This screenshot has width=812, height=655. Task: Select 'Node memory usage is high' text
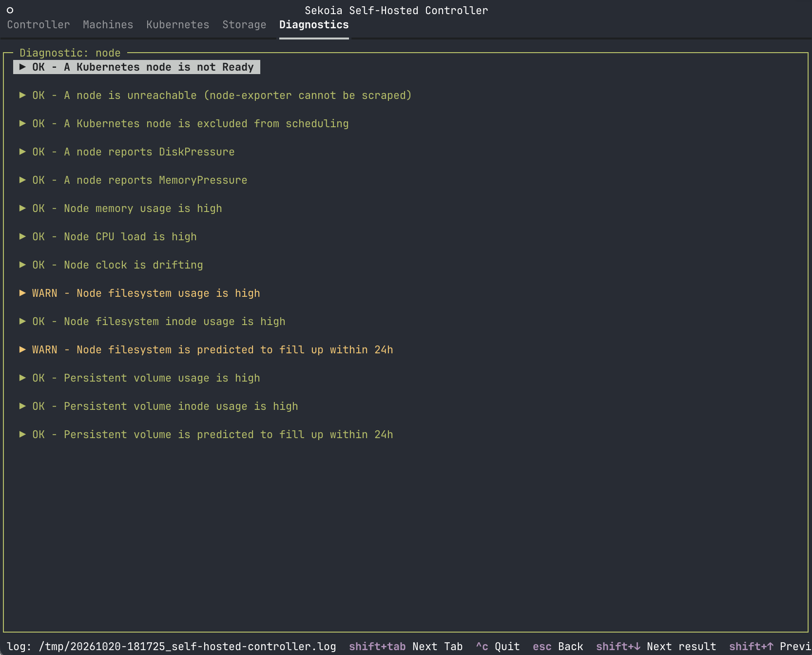pyautogui.click(x=143, y=209)
